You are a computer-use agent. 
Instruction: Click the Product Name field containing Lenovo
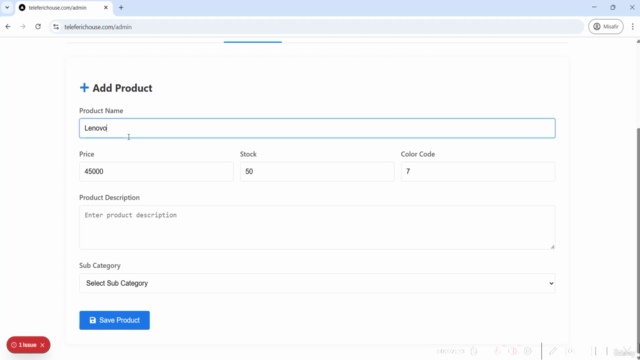[317, 128]
